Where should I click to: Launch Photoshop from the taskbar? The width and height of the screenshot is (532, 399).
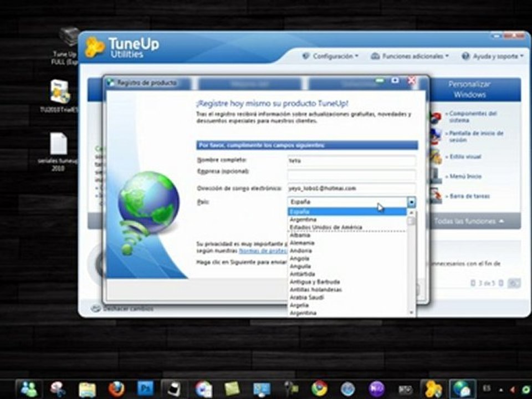click(x=145, y=388)
